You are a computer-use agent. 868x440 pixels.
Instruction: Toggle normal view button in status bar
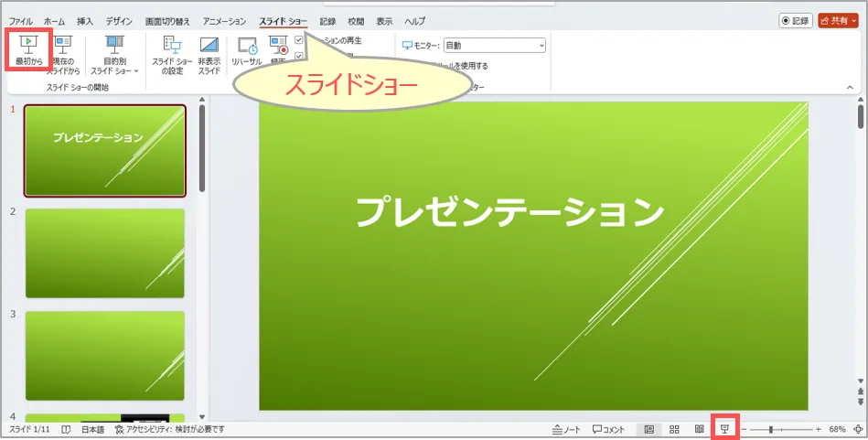(x=648, y=429)
